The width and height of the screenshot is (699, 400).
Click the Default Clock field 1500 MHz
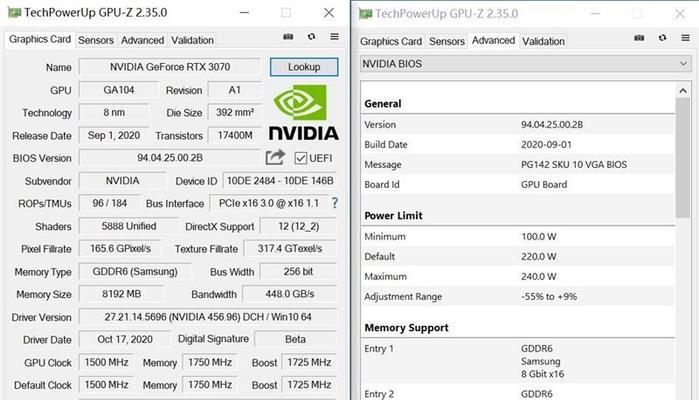pyautogui.click(x=107, y=384)
